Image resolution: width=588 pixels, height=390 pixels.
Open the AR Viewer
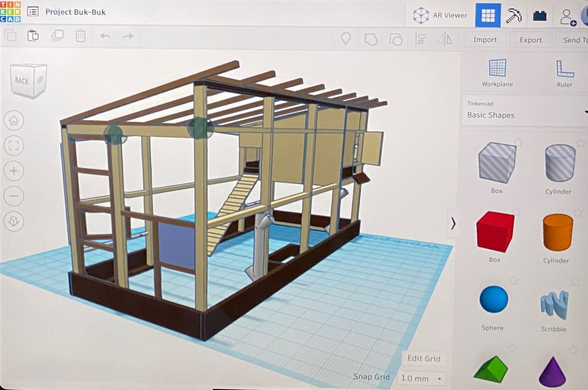pos(440,15)
